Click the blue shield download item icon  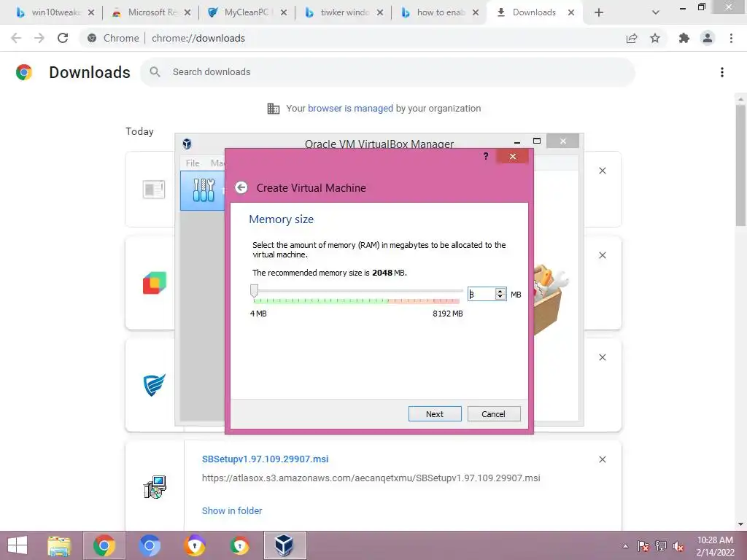click(155, 385)
